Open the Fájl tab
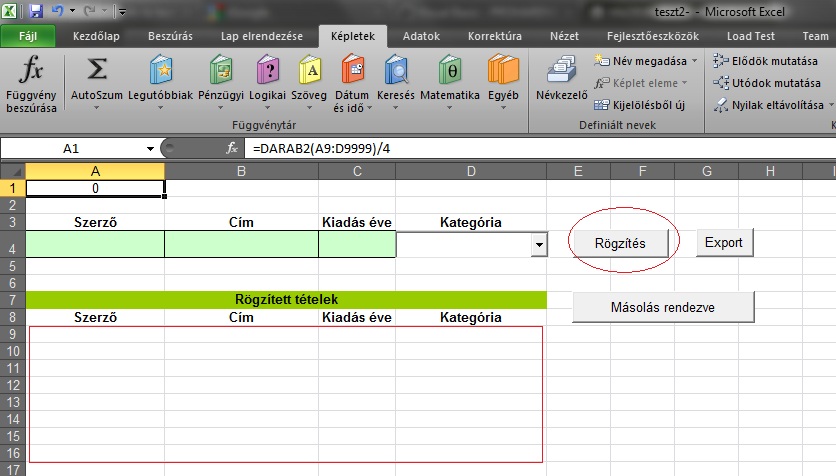Screen dimensions: 836x476 (x=28, y=36)
